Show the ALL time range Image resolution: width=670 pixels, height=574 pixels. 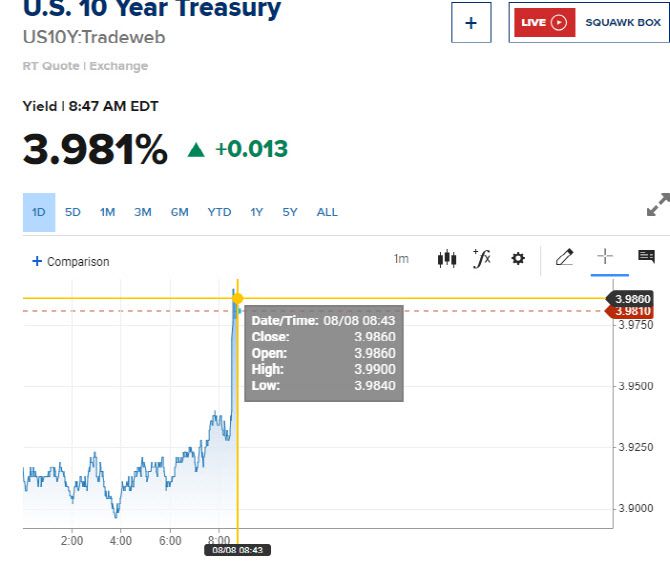click(x=327, y=212)
